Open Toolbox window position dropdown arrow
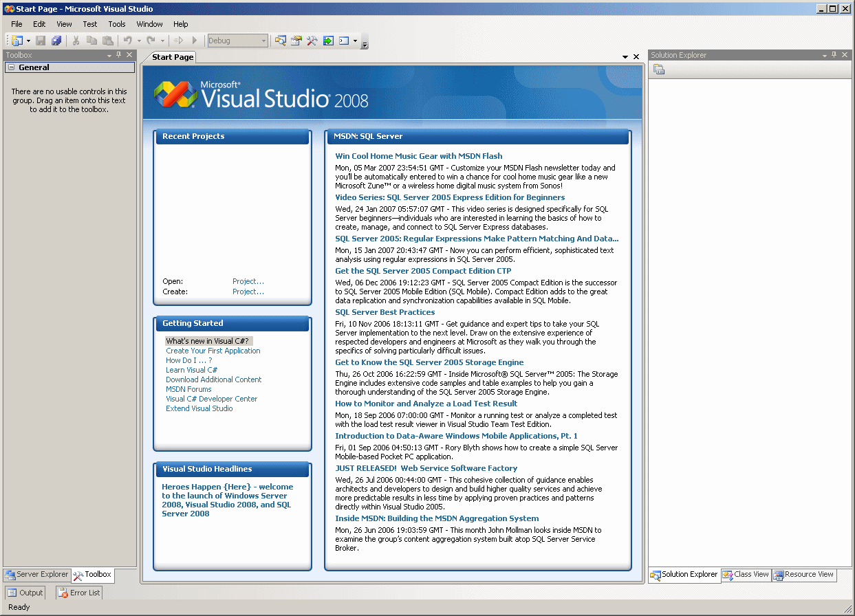 [109, 55]
